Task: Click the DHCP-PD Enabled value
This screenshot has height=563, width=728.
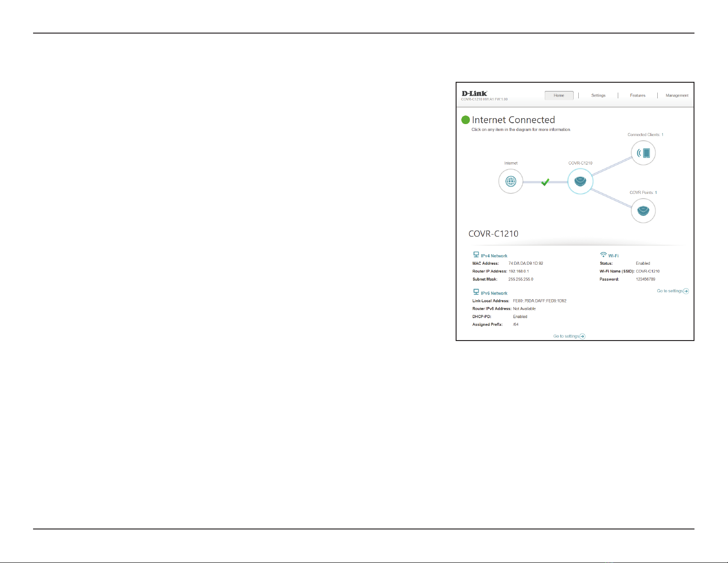Action: pos(520,317)
